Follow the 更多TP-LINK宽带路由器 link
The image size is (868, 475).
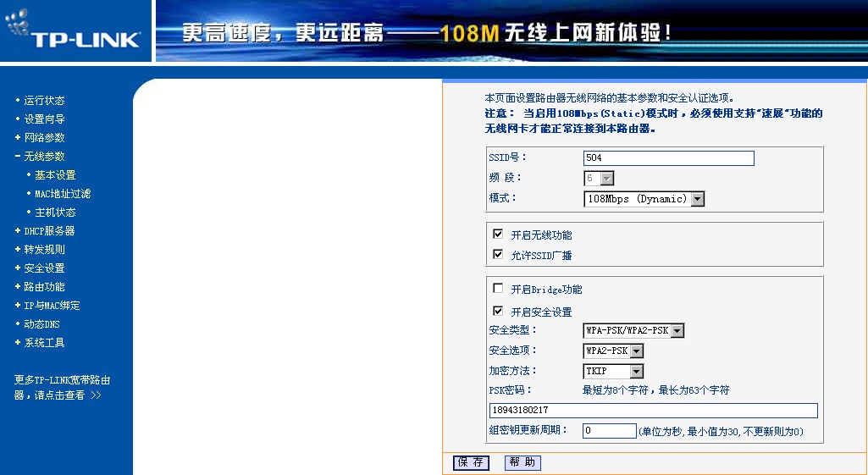[62, 388]
